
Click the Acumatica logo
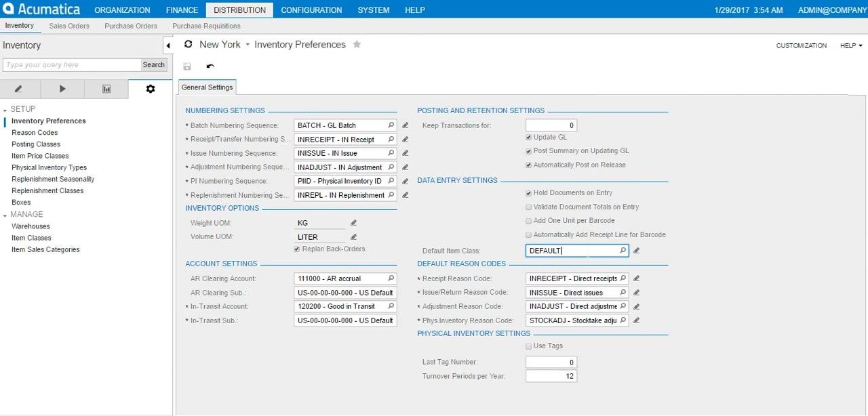click(41, 9)
